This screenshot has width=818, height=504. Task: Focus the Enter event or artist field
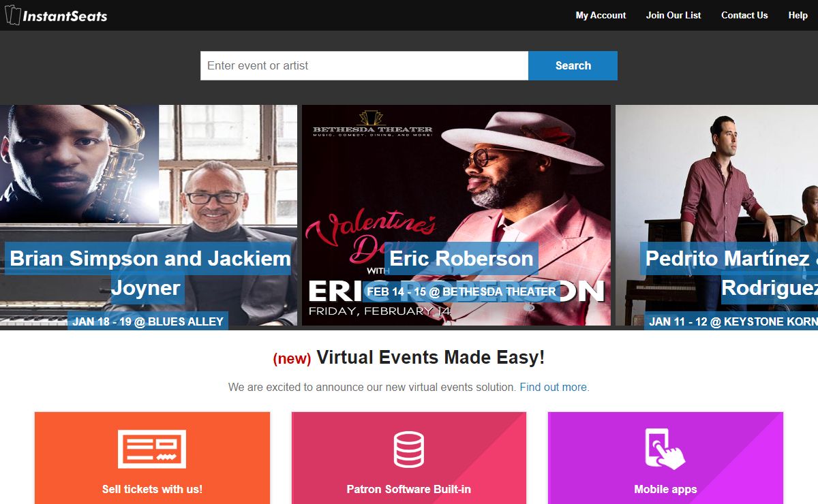[x=364, y=65]
